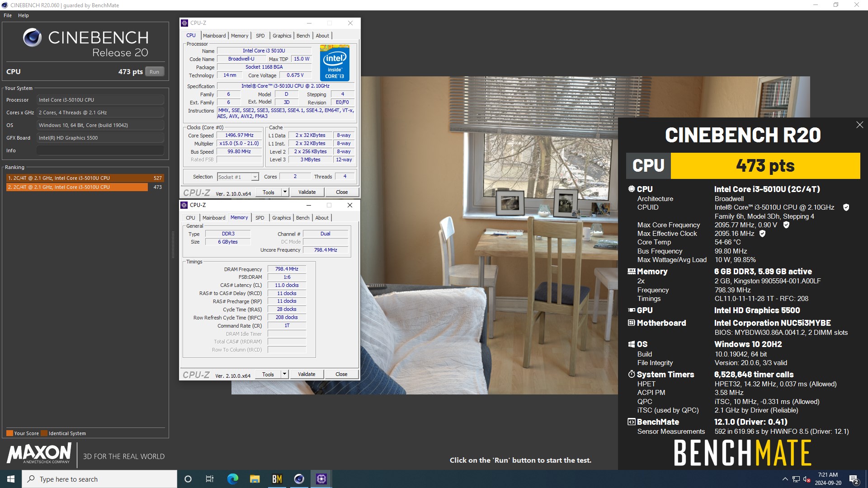Open Windows Start menu
The width and height of the screenshot is (868, 488).
[11, 479]
